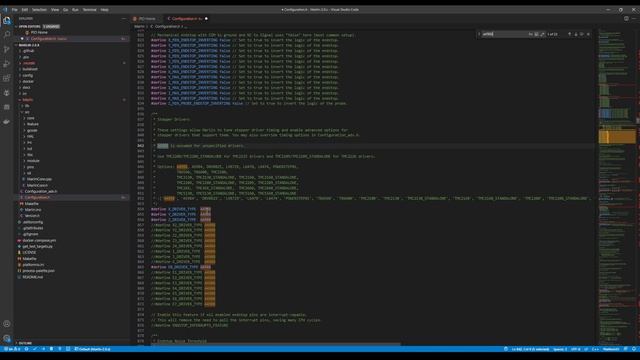Open the Edit menu
This screenshot has height=360, width=640.
(x=25, y=9)
